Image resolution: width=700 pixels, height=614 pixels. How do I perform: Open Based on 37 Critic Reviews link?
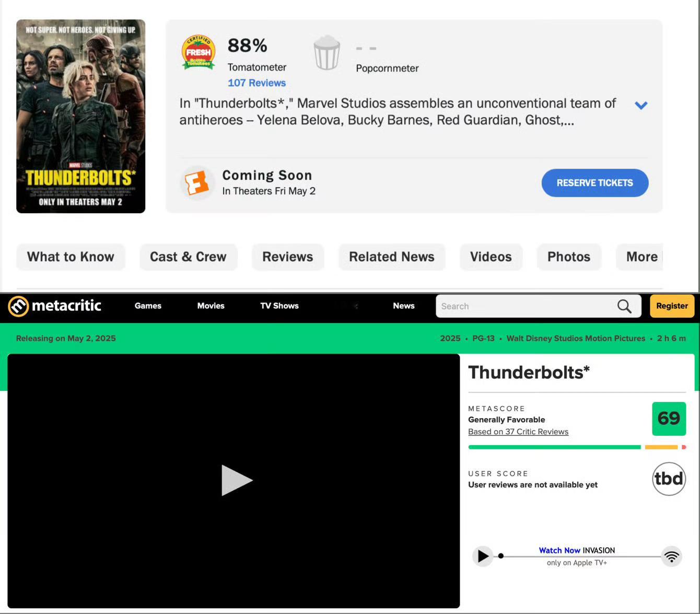point(518,432)
